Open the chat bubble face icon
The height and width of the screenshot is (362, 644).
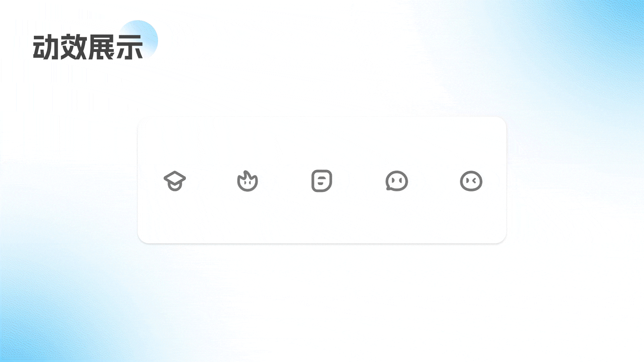pyautogui.click(x=397, y=181)
